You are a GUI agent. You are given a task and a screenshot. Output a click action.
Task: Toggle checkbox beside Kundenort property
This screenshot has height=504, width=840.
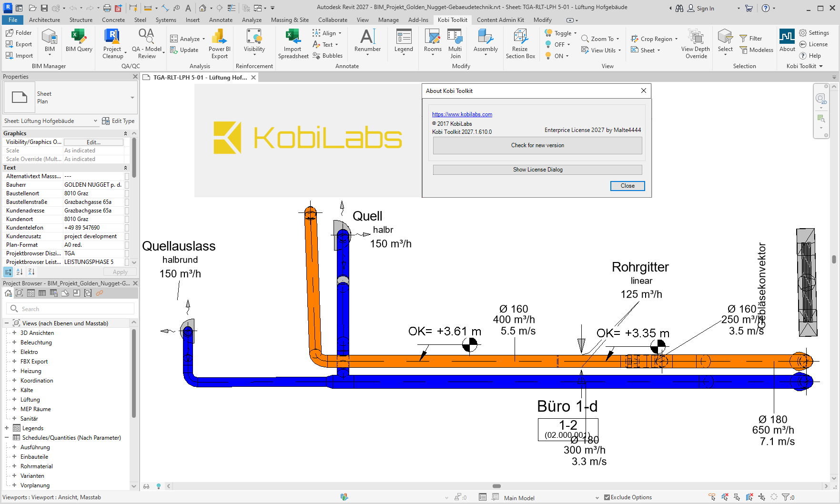[127, 219]
